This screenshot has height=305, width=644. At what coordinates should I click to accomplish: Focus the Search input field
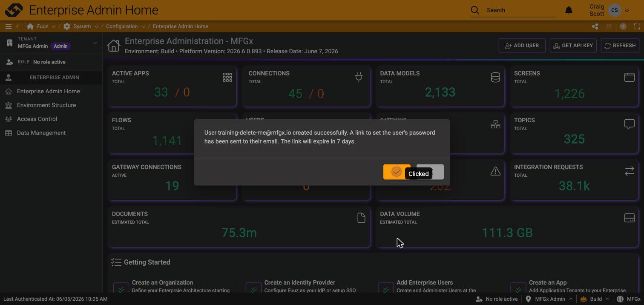tap(520, 10)
